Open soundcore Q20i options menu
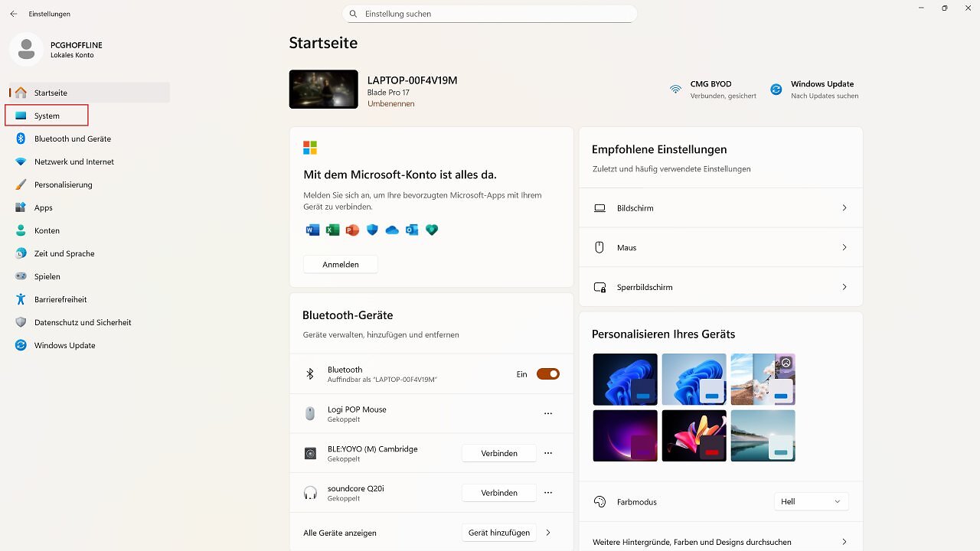980x551 pixels. tap(548, 493)
